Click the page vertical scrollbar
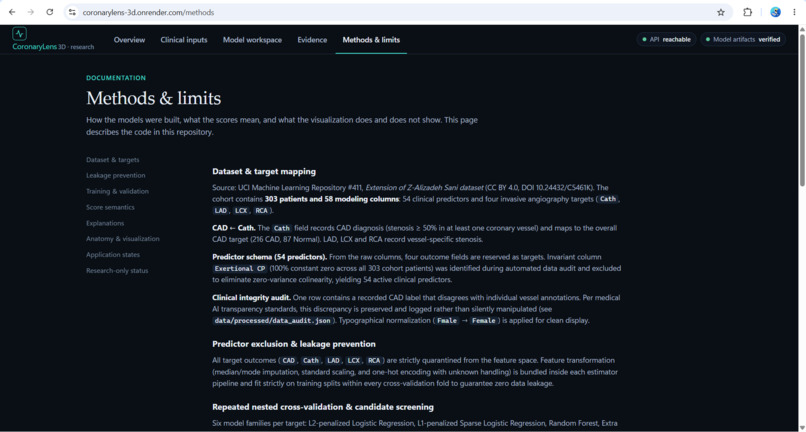This screenshot has width=806, height=432. [801, 108]
